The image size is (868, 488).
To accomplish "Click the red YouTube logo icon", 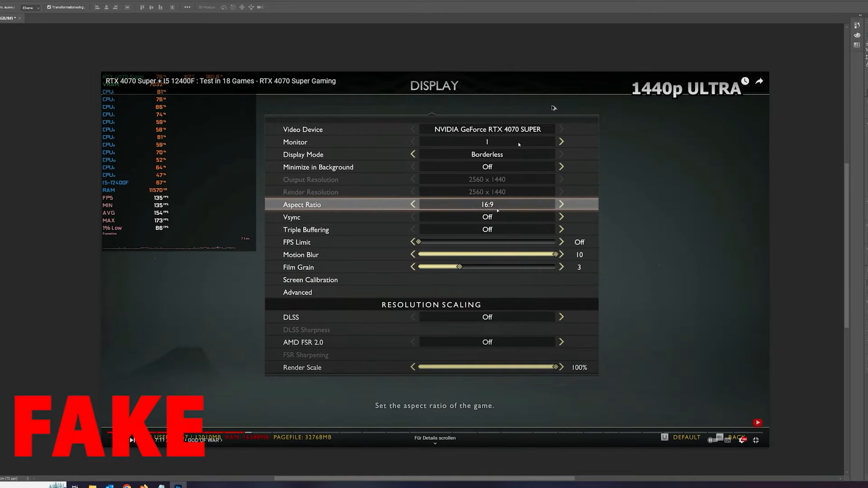I will click(758, 423).
